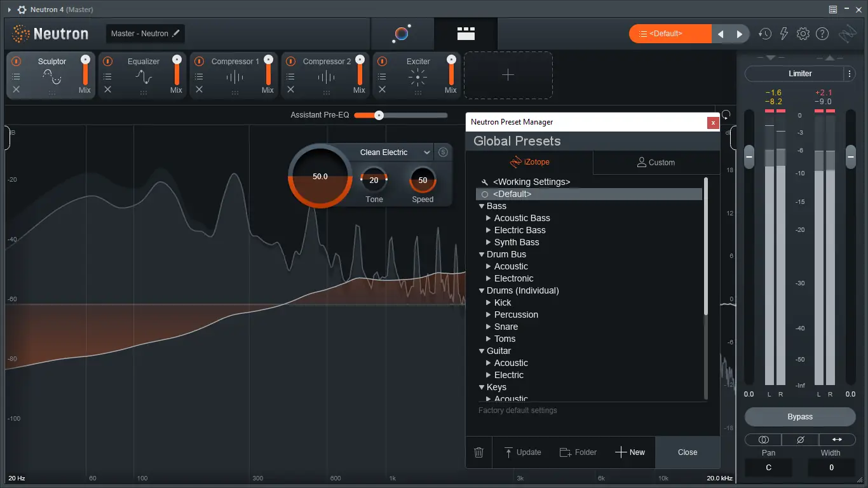The width and height of the screenshot is (868, 488).
Task: Click the lightning bolt zero latency icon
Action: click(x=784, y=34)
